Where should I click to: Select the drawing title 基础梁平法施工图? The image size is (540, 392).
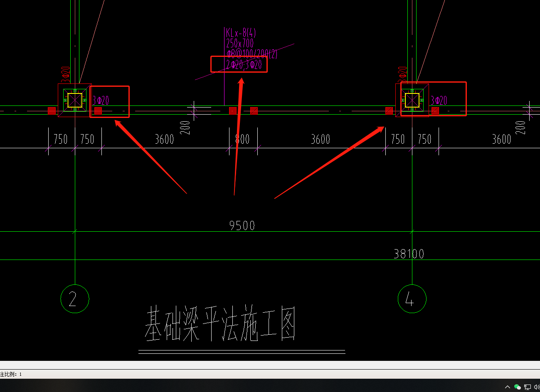pos(220,324)
